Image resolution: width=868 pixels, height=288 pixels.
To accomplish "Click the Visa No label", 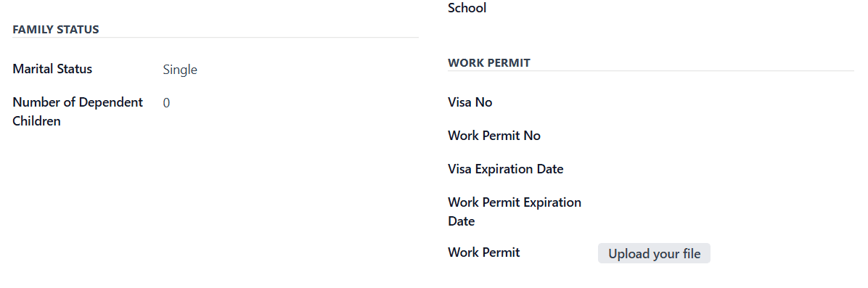I will (x=470, y=102).
